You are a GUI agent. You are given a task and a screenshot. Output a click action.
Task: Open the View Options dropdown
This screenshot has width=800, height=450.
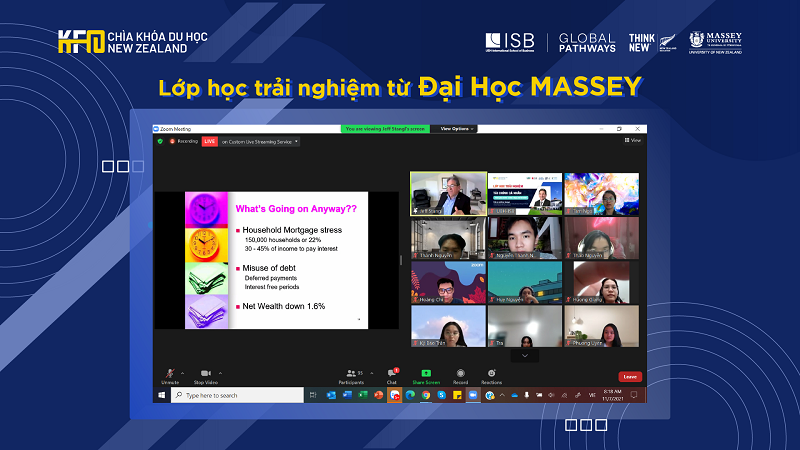click(x=456, y=129)
